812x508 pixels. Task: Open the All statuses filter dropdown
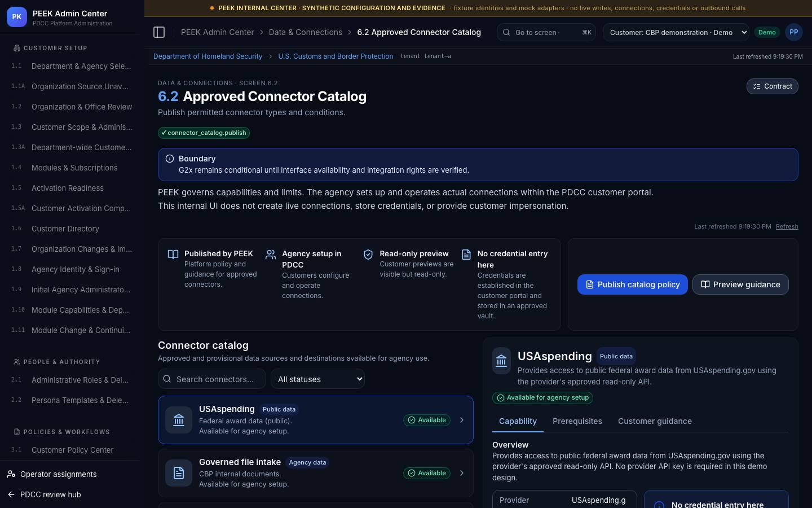pyautogui.click(x=318, y=379)
